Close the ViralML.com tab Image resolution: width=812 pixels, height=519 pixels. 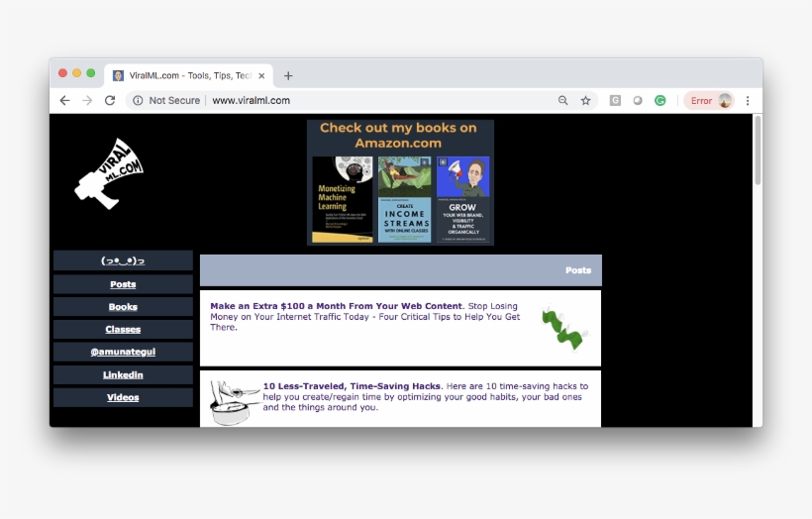[261, 75]
